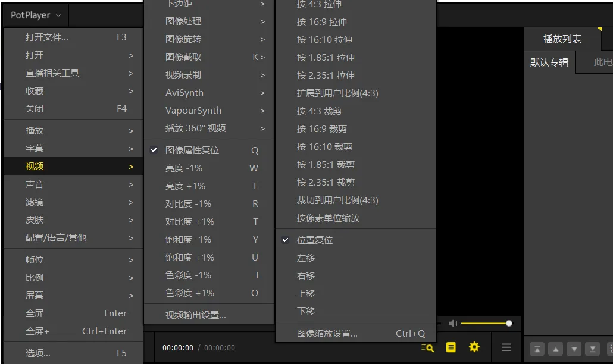
Task: Move playlist item to bottom
Action: tap(592, 349)
